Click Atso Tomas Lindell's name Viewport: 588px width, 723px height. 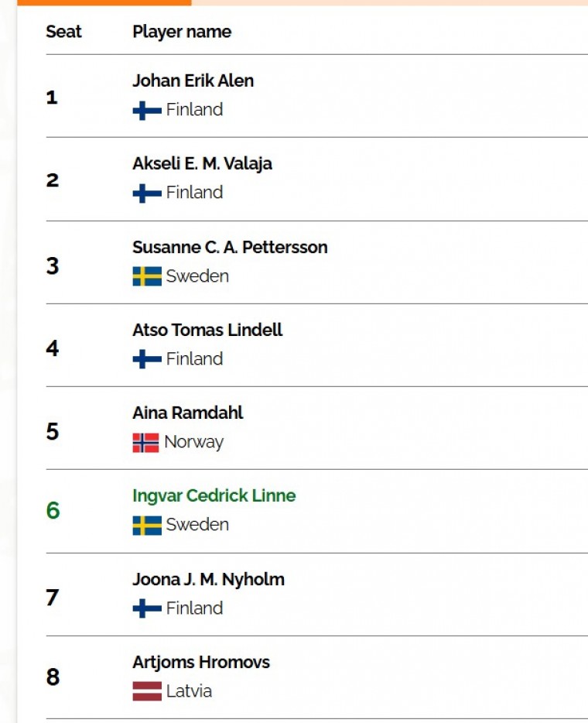tap(207, 330)
